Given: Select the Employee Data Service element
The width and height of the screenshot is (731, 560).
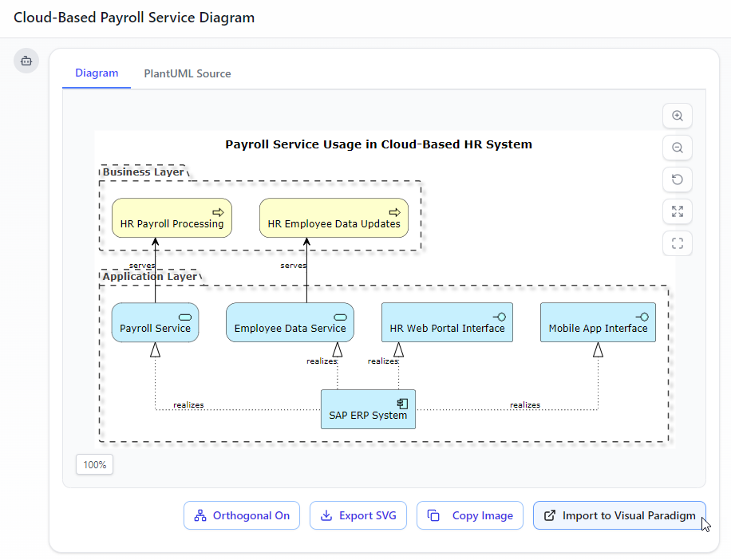Looking at the screenshot, I should 290,322.
